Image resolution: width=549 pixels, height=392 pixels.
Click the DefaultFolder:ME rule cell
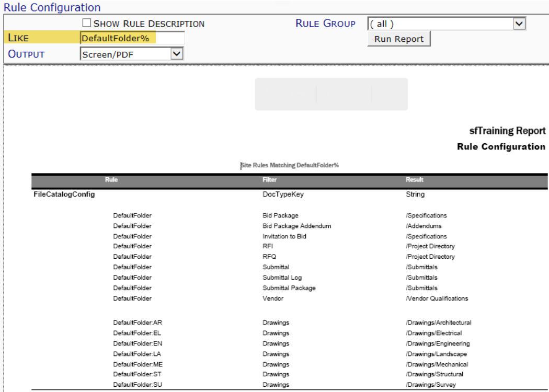[x=138, y=365]
